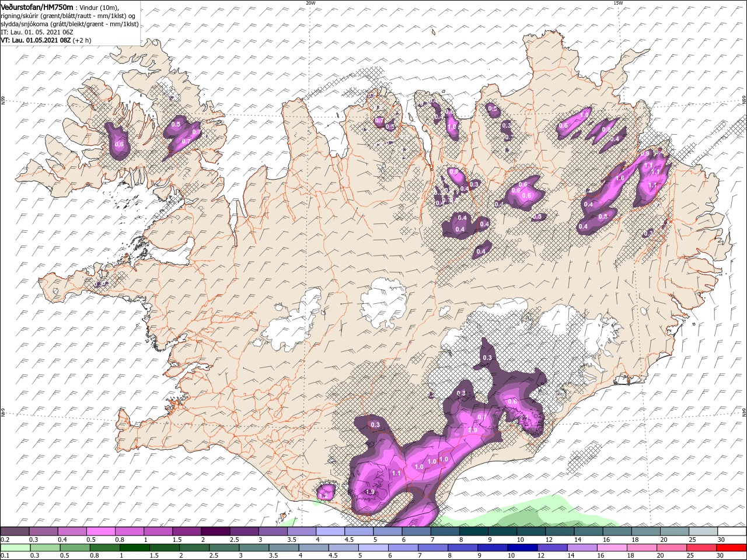
Task: Click the rain legend swatch between 7 and 8
Action: pyautogui.click(x=433, y=548)
